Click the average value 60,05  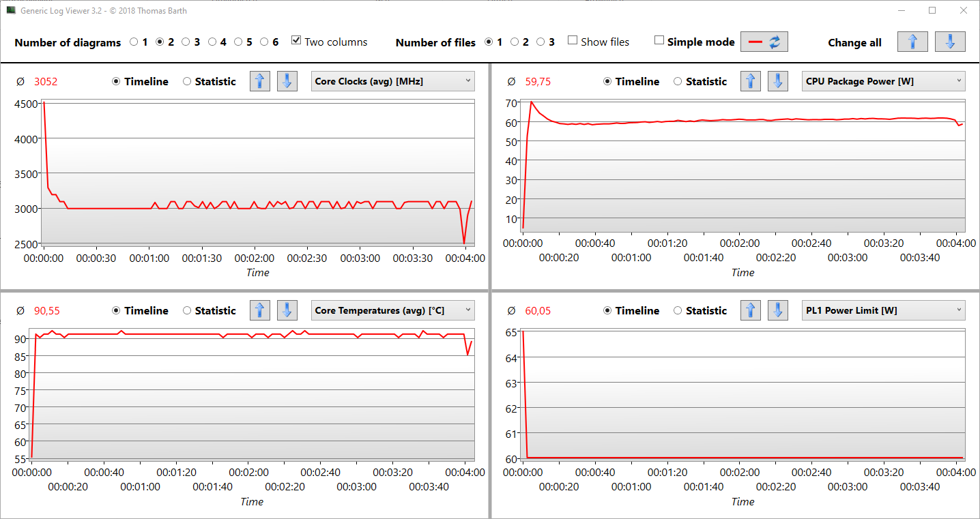coord(538,311)
